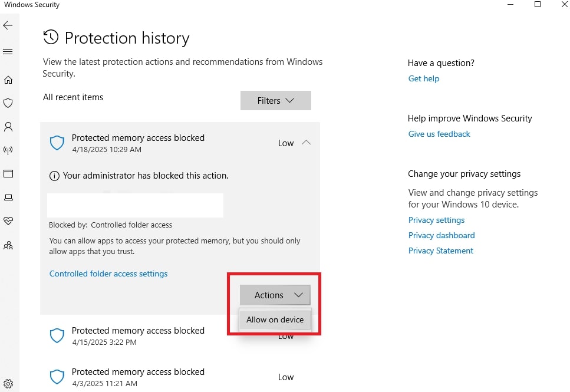Click the info icon beside administrator message

coord(54,176)
